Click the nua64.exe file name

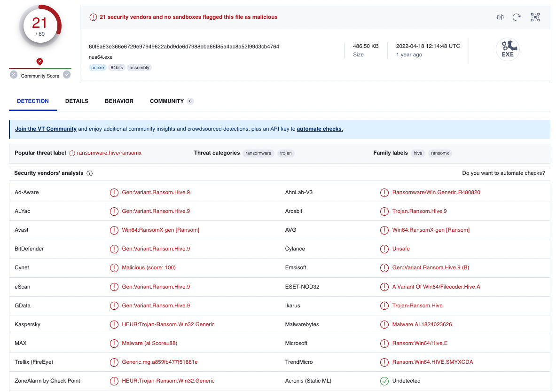point(101,57)
